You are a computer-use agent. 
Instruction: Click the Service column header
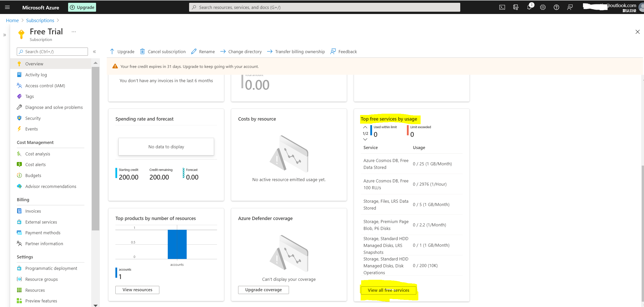[x=371, y=148]
